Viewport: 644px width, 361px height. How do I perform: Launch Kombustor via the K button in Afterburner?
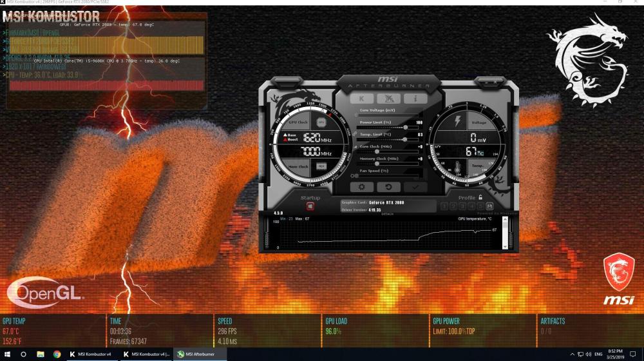pyautogui.click(x=361, y=98)
